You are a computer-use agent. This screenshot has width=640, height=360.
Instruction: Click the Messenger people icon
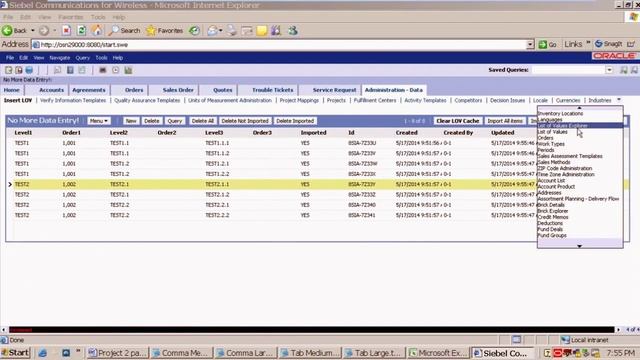[292, 30]
